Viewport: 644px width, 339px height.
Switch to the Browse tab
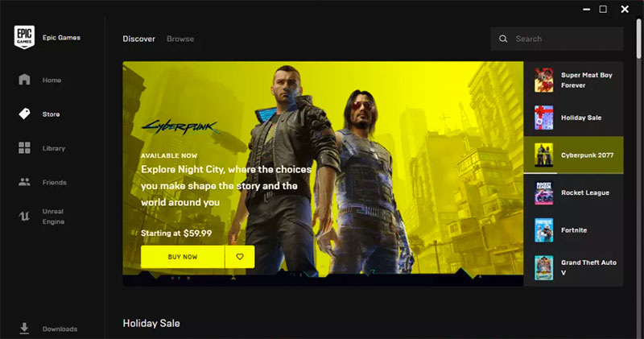pyautogui.click(x=180, y=39)
